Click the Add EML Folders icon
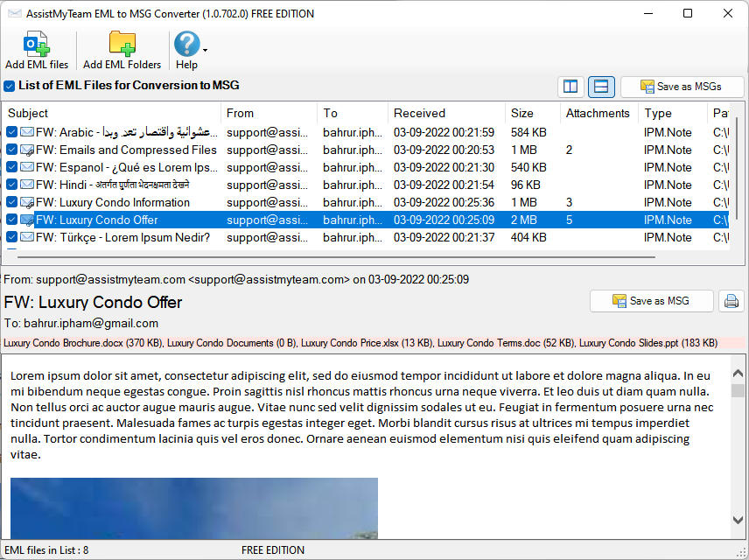The height and width of the screenshot is (560, 749). coord(122,45)
